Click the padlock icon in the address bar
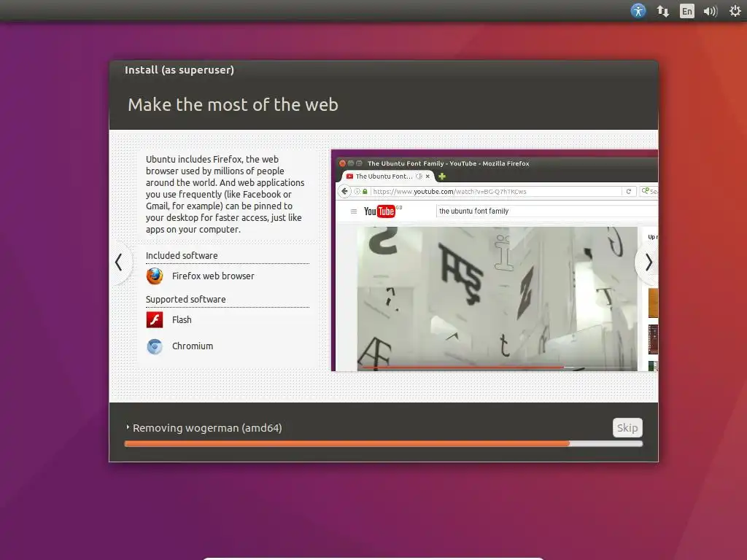The image size is (747, 560). (365, 192)
